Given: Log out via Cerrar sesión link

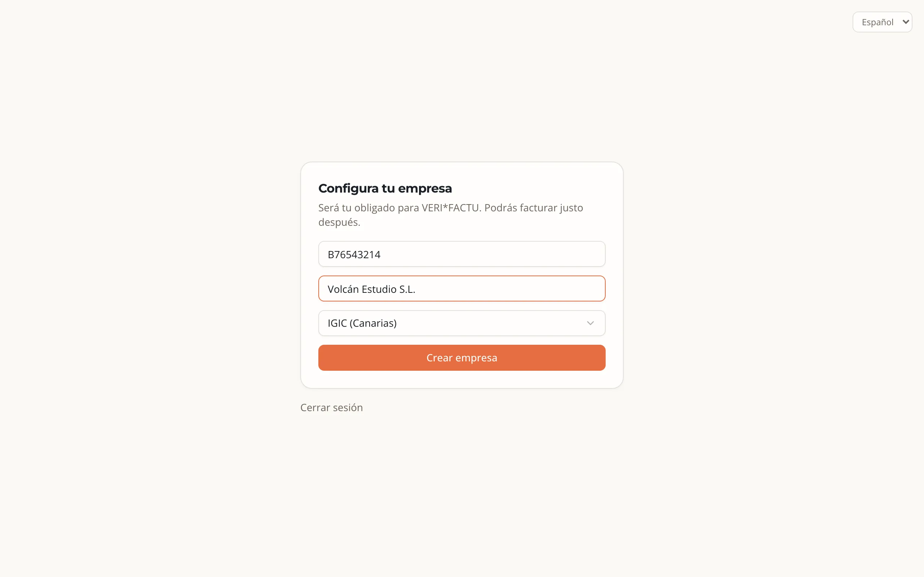Looking at the screenshot, I should [331, 408].
